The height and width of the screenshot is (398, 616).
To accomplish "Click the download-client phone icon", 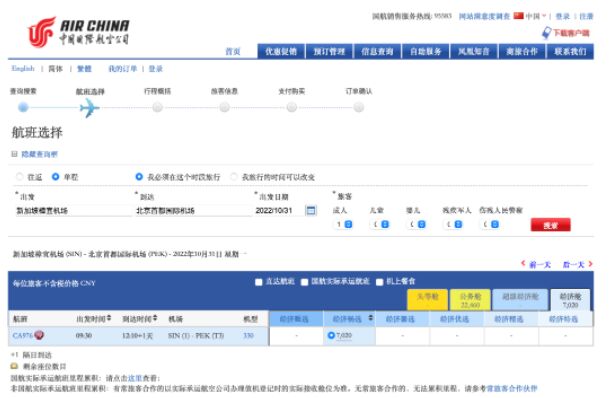I will click(546, 33).
